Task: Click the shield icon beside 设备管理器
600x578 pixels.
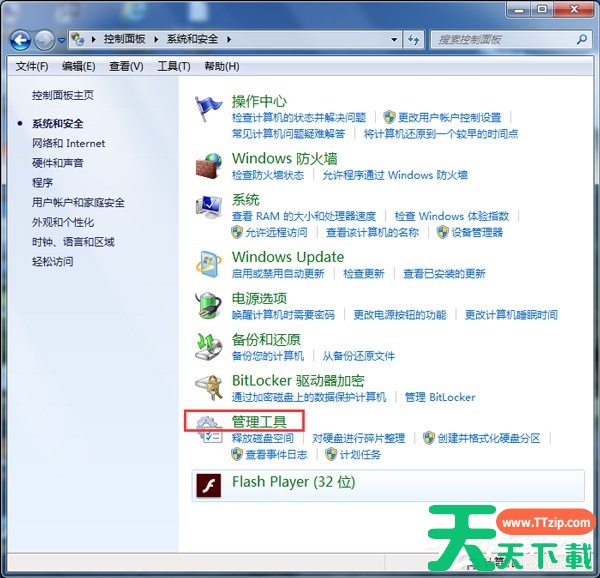Action: [442, 232]
